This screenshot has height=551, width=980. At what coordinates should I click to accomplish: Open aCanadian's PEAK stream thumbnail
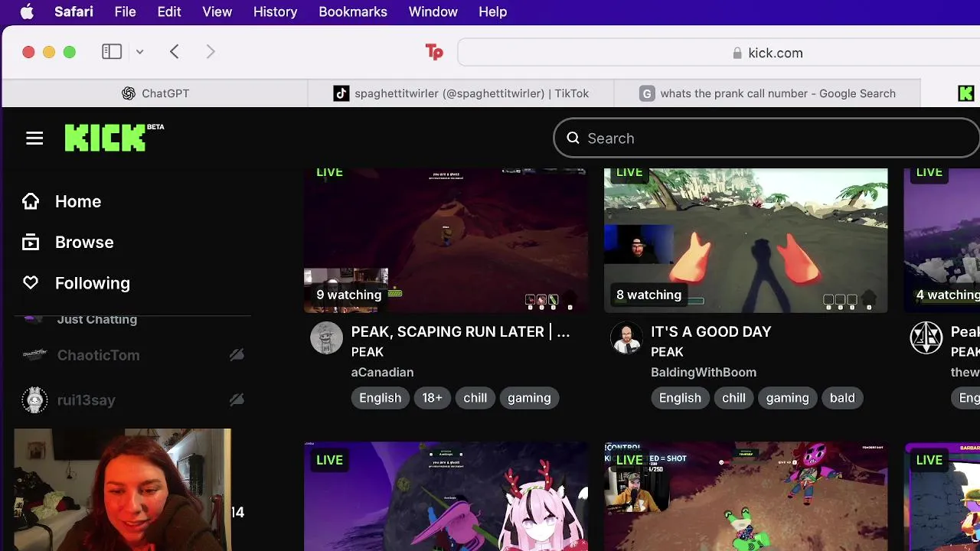pyautogui.click(x=446, y=240)
